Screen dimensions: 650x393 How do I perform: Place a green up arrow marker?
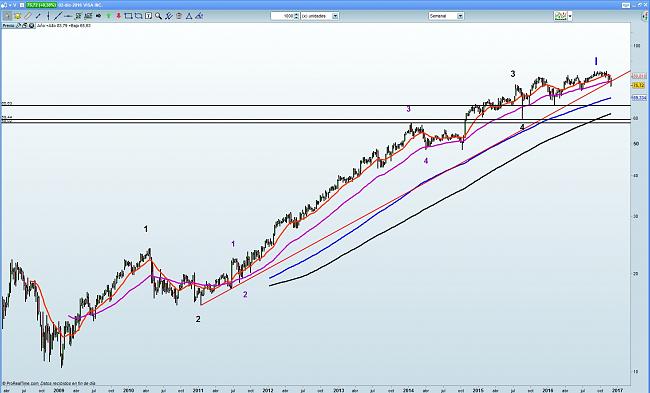point(109,16)
